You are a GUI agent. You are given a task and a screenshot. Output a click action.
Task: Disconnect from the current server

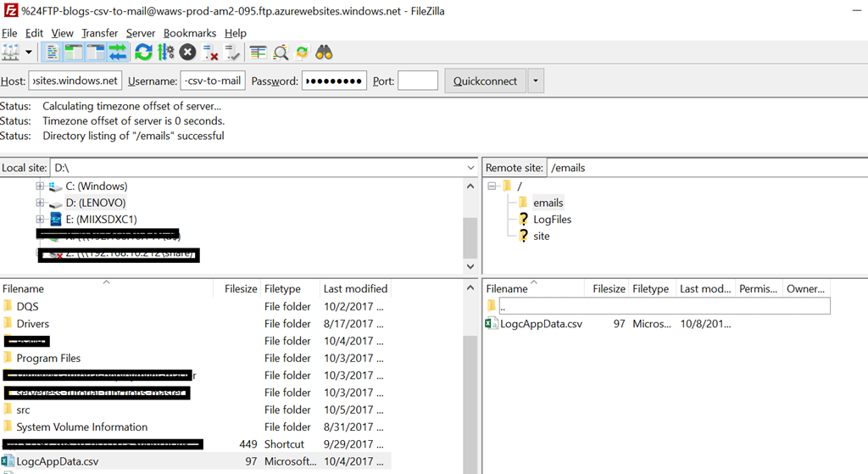[x=211, y=53]
